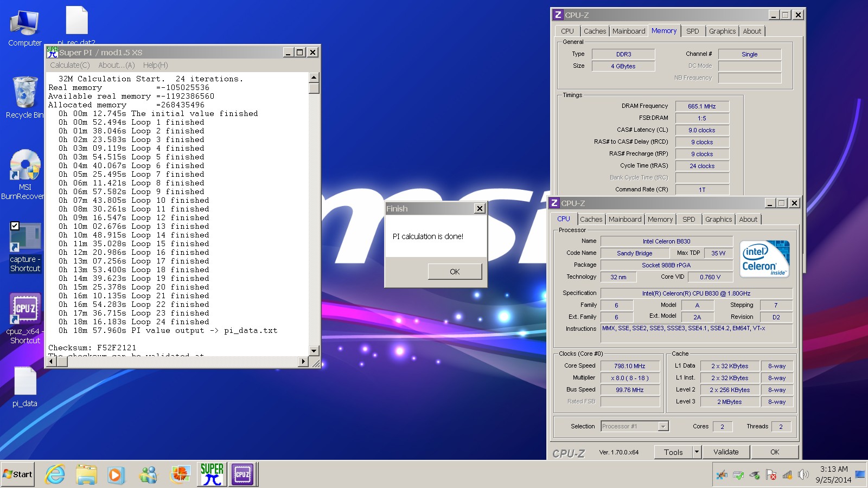Maximize the Super PI window
Screen dimensions: 868x488
point(300,52)
